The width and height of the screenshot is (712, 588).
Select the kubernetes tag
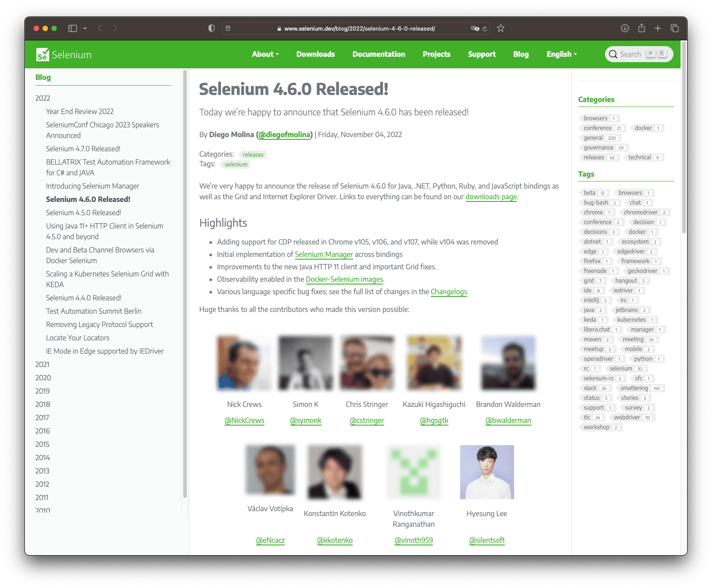[634, 320]
